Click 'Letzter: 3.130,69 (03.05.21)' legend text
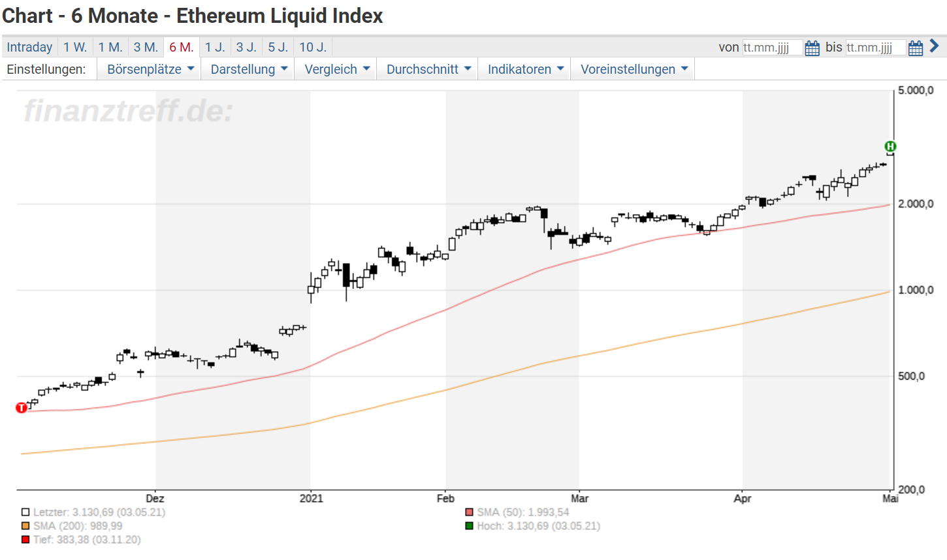The height and width of the screenshot is (560, 947). (99, 512)
